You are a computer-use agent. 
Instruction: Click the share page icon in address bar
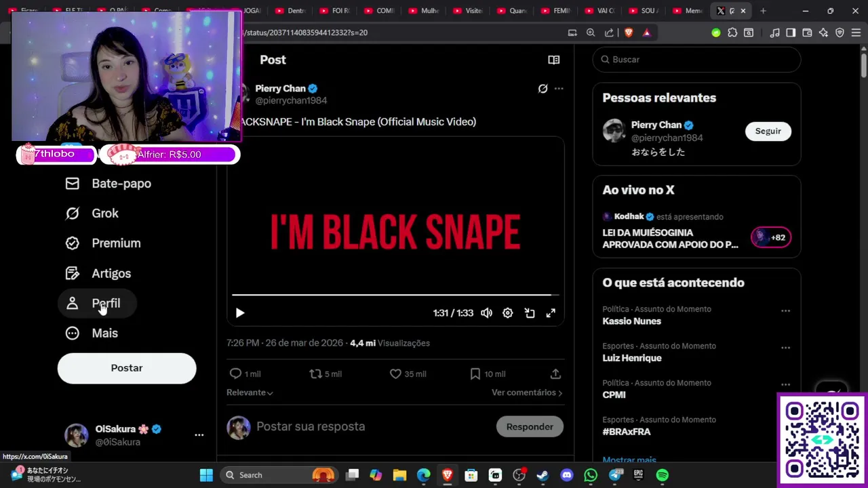[609, 33]
